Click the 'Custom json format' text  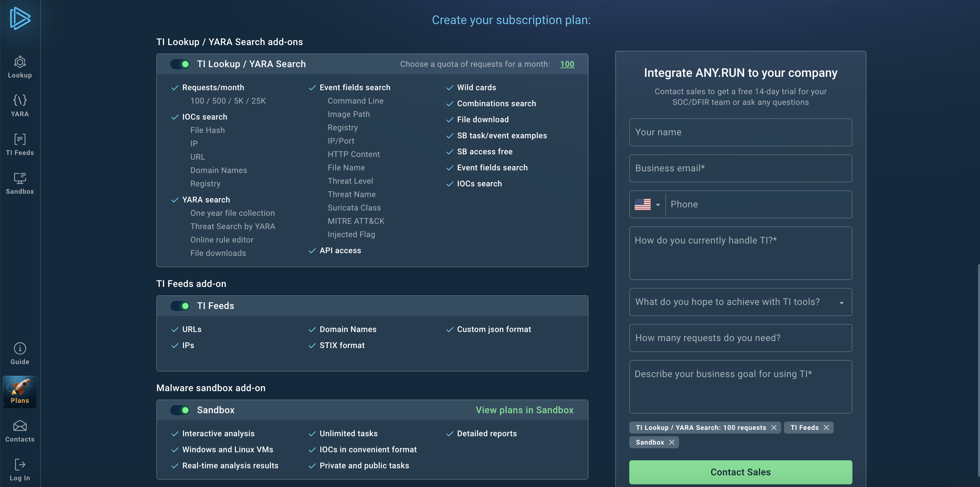click(494, 329)
